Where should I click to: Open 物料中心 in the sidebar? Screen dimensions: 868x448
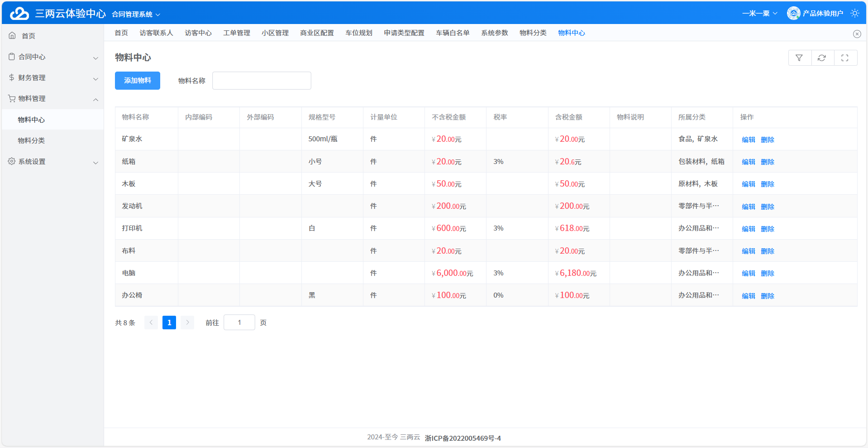point(52,120)
